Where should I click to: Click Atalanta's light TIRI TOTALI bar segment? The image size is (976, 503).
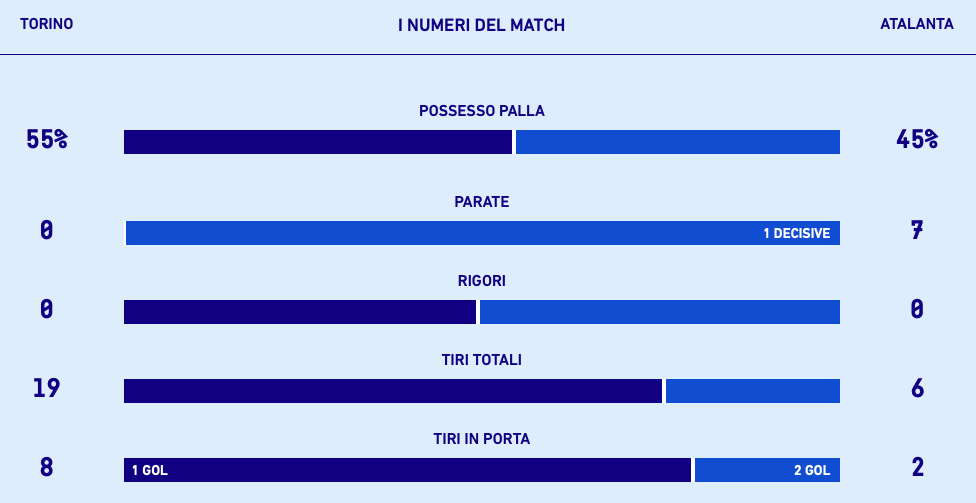(752, 391)
